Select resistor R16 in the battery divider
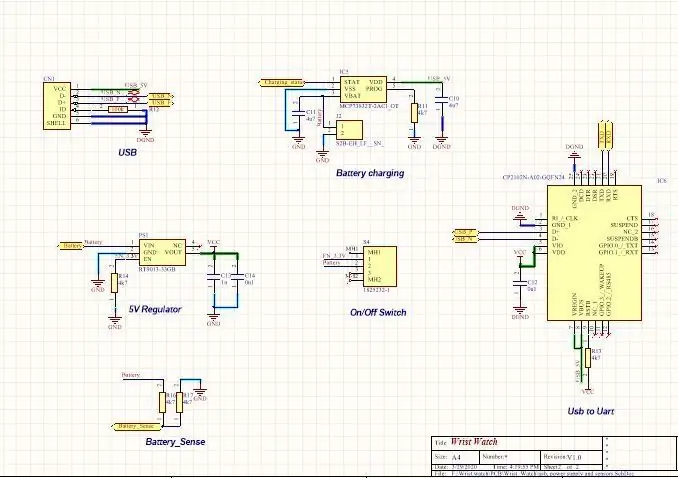Image resolution: width=678 pixels, height=478 pixels. point(162,402)
